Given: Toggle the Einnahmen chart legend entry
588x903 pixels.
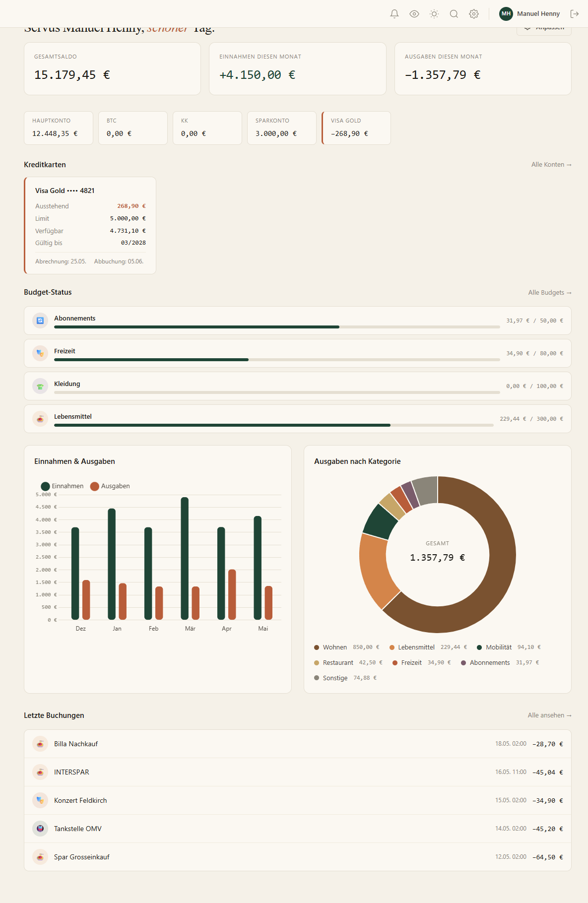Looking at the screenshot, I should click(62, 486).
